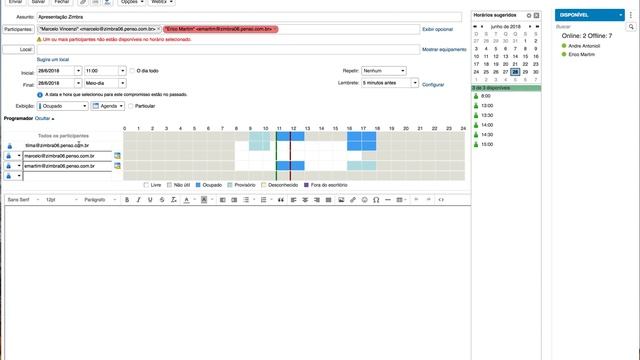Clear text formatting
640x360 pixels.
(x=173, y=200)
